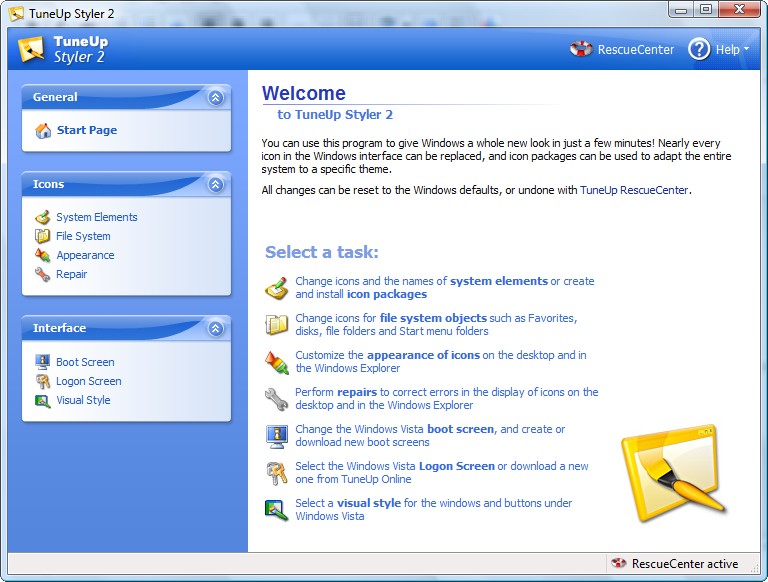Click the RescueCenter lifebuoy icon in header
The width and height of the screenshot is (768, 582).
coord(581,49)
